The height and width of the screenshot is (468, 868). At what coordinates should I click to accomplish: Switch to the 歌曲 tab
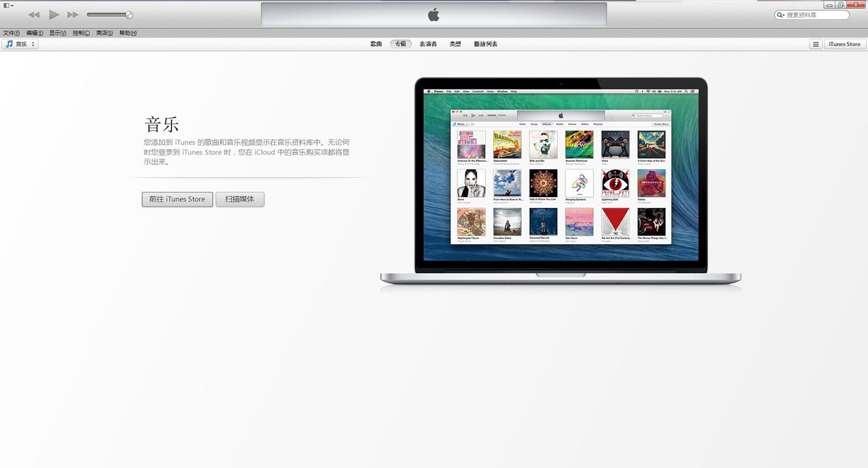pos(376,44)
